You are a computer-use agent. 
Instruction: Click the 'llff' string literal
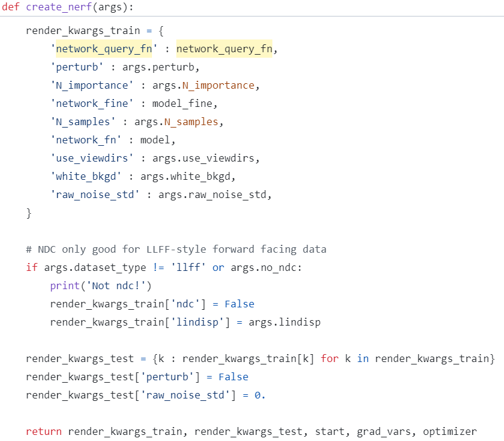click(188, 267)
